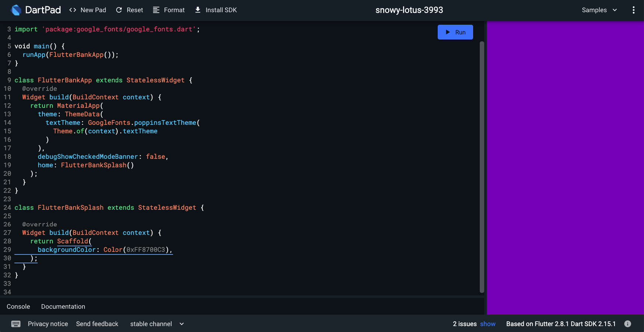The image size is (644, 332).
Task: Click 'debugShowCheckedModeBanner: false' line
Action: coord(103,157)
